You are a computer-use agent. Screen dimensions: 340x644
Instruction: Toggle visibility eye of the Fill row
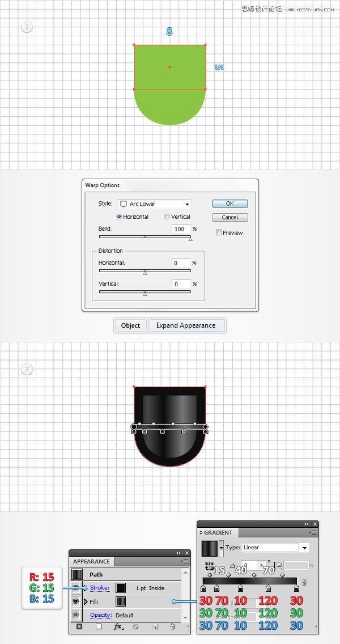[x=76, y=601]
